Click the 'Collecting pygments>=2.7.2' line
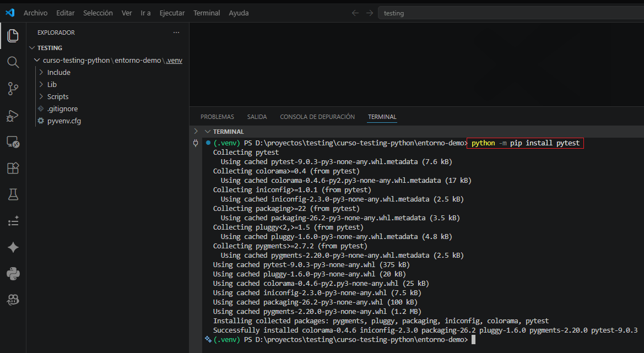 [290, 246]
